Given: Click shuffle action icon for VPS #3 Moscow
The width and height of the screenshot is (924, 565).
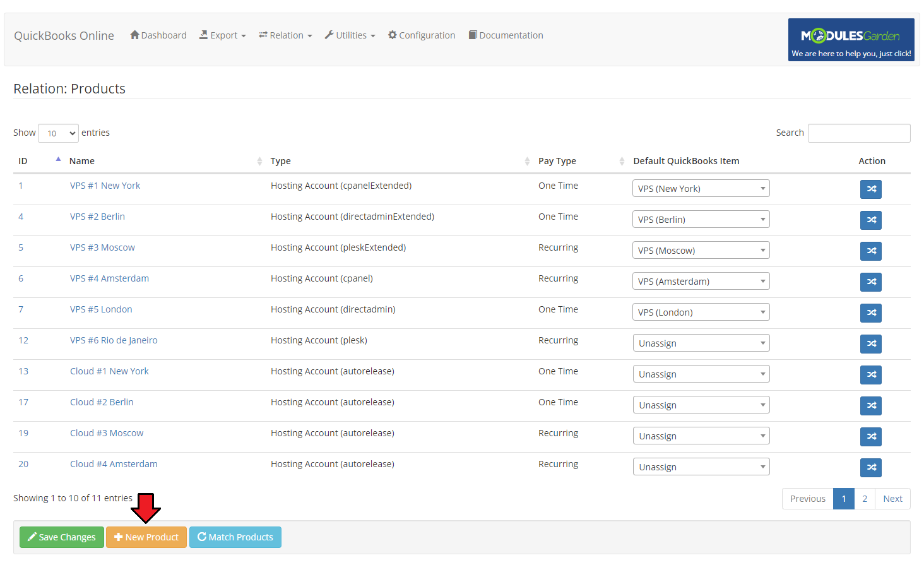Looking at the screenshot, I should [870, 251].
